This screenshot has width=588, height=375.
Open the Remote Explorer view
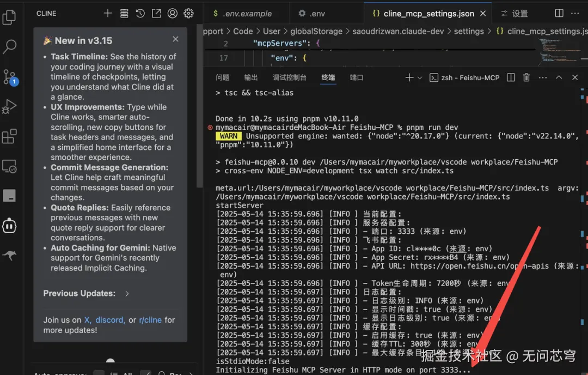[9, 166]
